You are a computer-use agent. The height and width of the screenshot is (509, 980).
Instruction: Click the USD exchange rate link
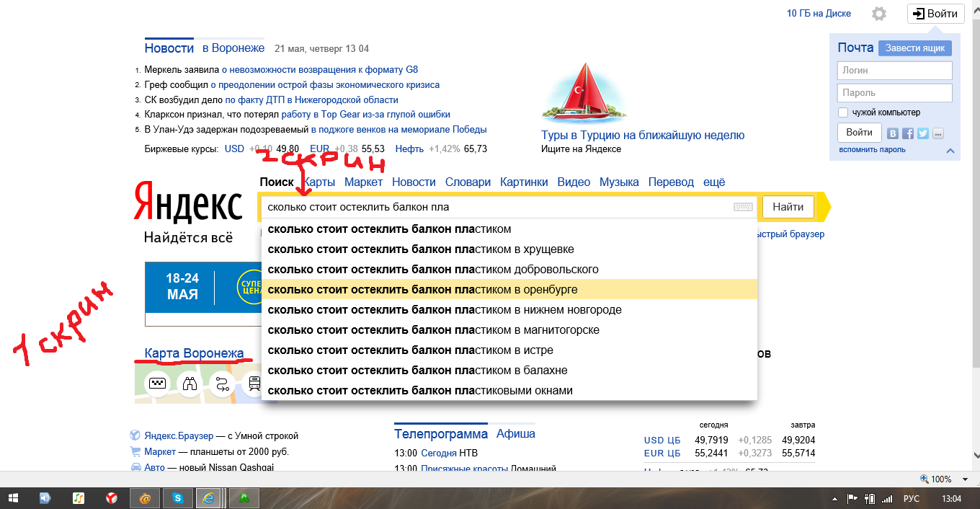[x=234, y=149]
